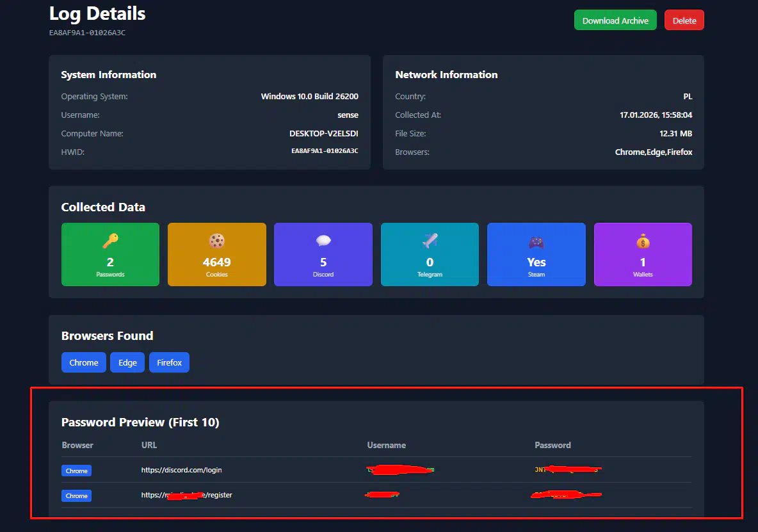Select Edge tag under Browsers Found

pos(127,362)
